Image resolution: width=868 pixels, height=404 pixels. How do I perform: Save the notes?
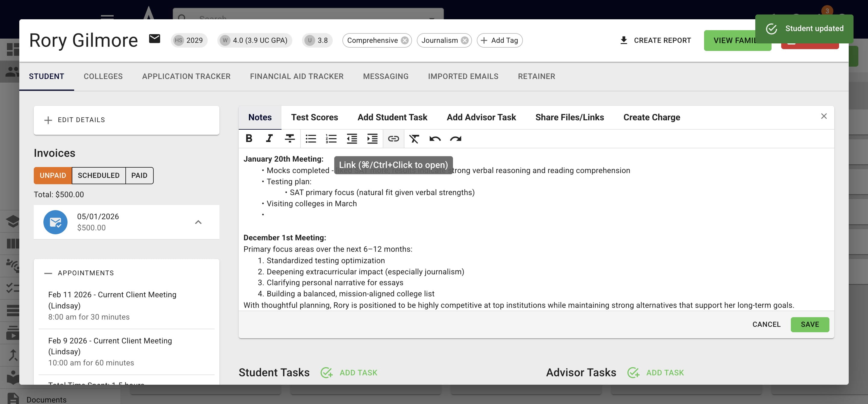click(x=810, y=324)
